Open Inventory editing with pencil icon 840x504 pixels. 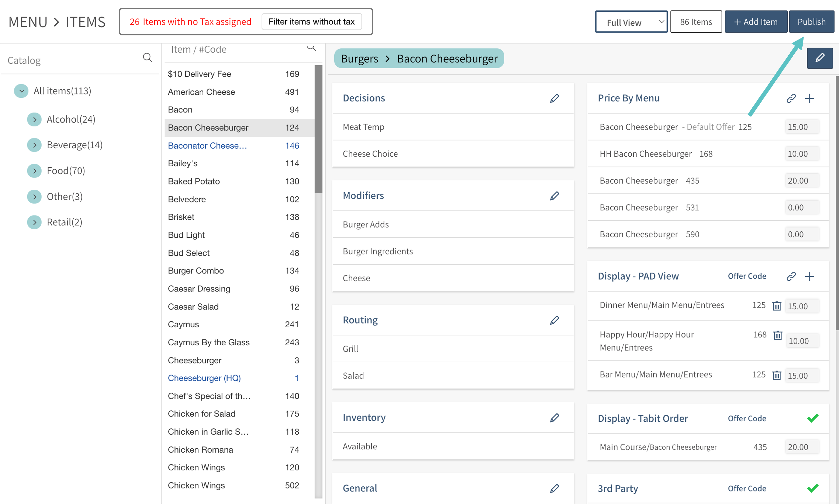coord(554,418)
